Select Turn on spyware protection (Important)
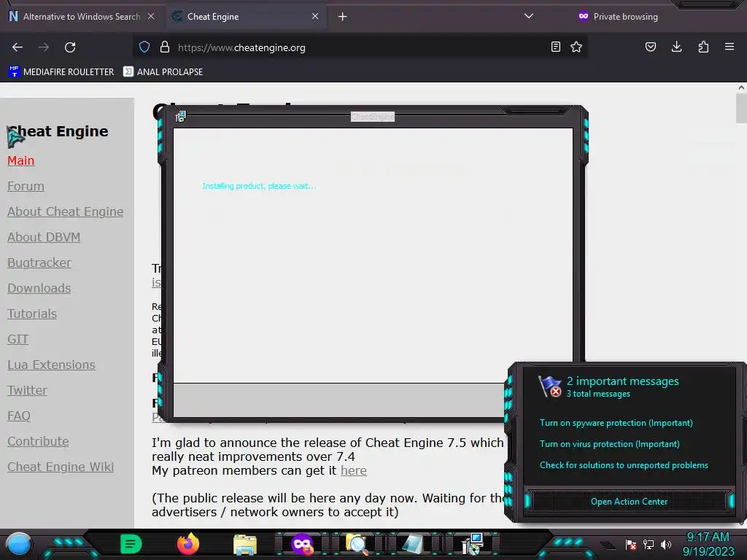747x560 pixels. [616, 423]
